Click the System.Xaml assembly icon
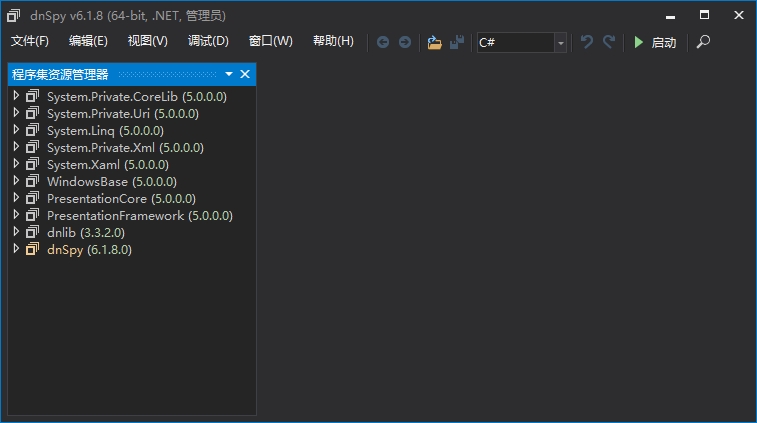 point(32,164)
